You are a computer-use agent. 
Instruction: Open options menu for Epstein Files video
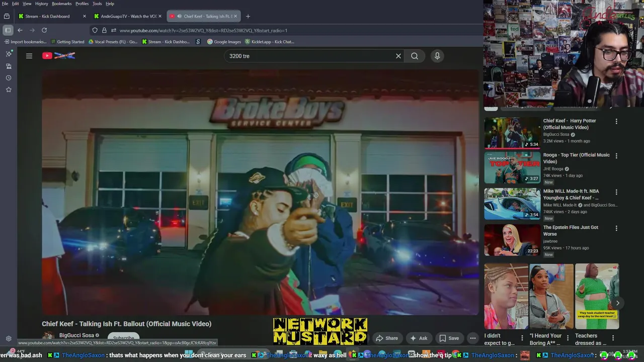616,228
